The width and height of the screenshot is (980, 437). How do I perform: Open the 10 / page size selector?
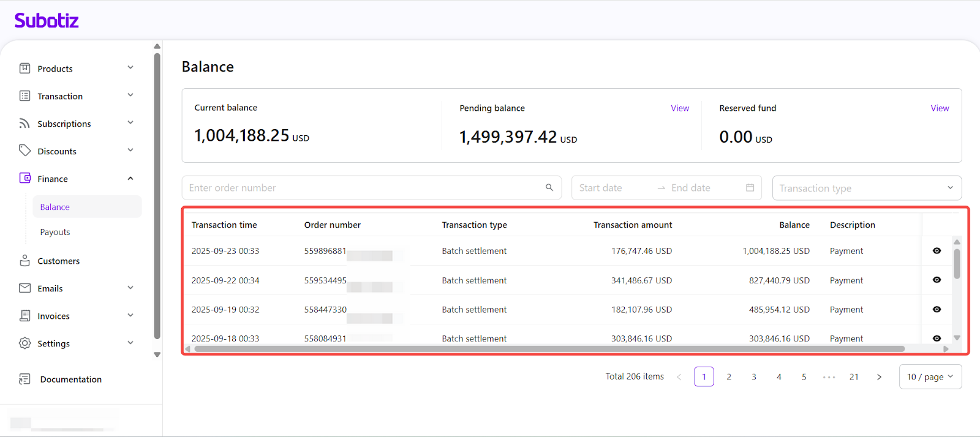[x=930, y=377]
